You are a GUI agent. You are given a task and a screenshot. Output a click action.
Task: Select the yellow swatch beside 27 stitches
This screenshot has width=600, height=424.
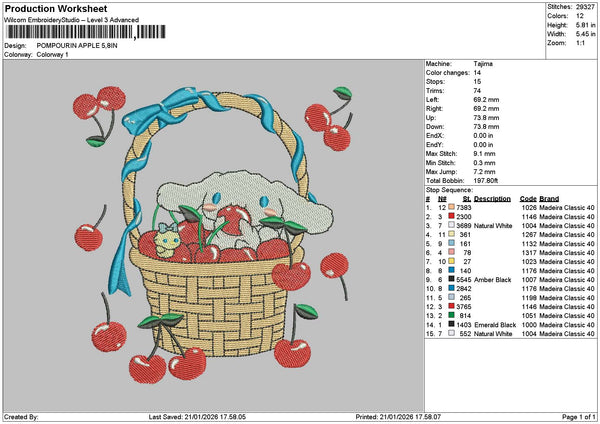(452, 261)
